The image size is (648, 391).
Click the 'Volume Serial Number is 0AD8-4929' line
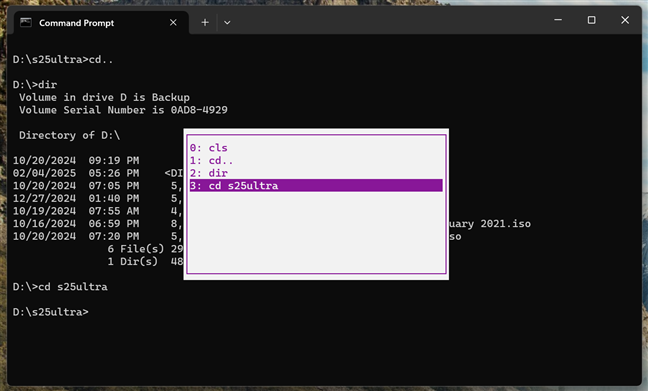click(x=123, y=110)
